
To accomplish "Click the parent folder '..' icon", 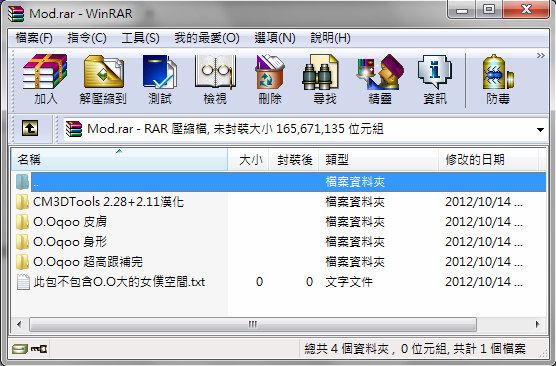I will coord(22,182).
